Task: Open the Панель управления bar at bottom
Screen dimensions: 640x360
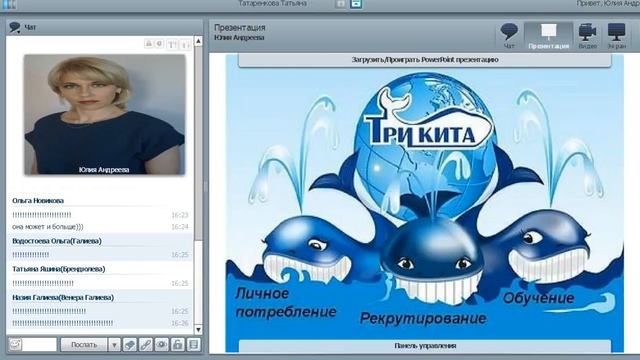Action: tap(425, 346)
